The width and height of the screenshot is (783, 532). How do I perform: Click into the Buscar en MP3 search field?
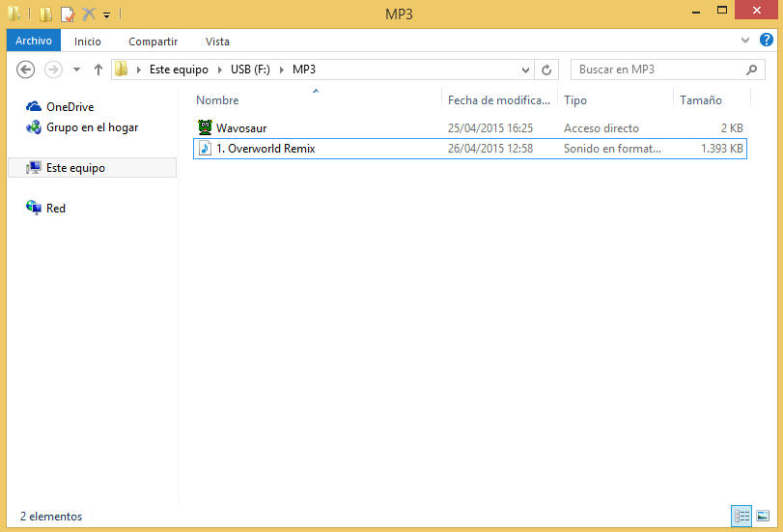[x=657, y=70]
